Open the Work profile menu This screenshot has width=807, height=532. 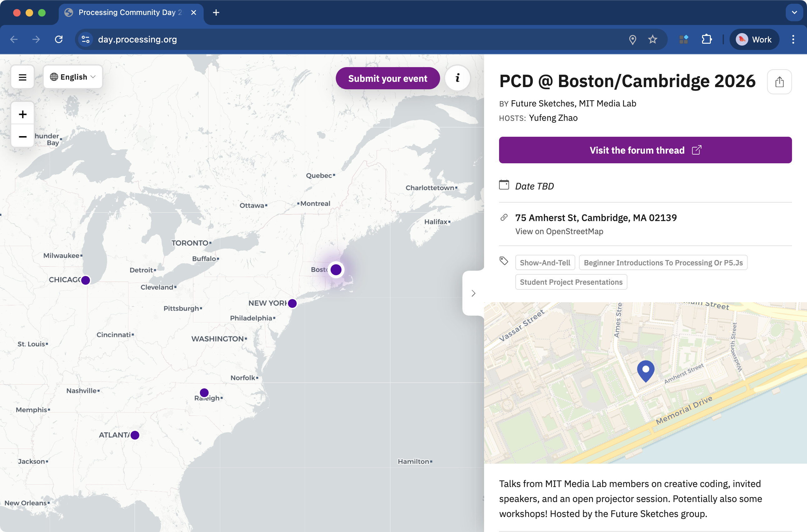click(754, 39)
